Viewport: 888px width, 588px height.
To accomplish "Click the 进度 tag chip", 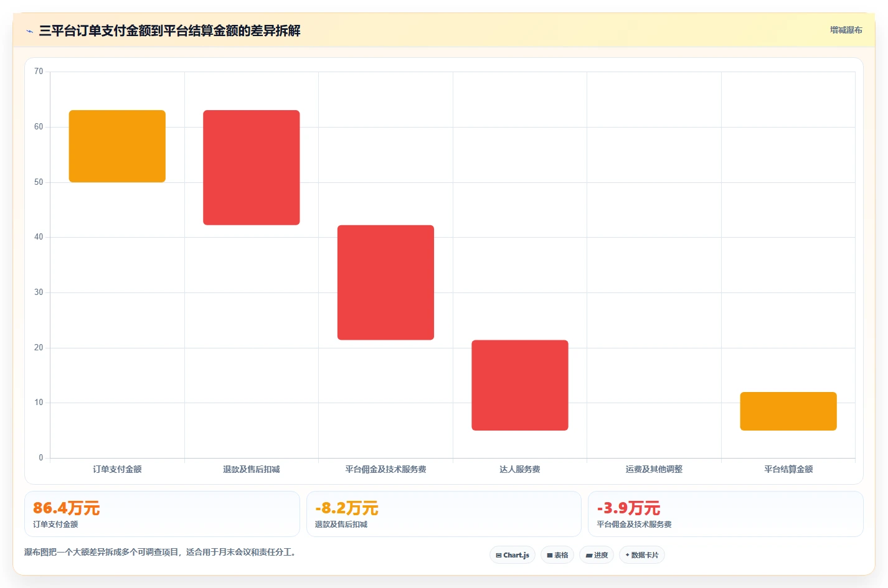I will point(597,555).
